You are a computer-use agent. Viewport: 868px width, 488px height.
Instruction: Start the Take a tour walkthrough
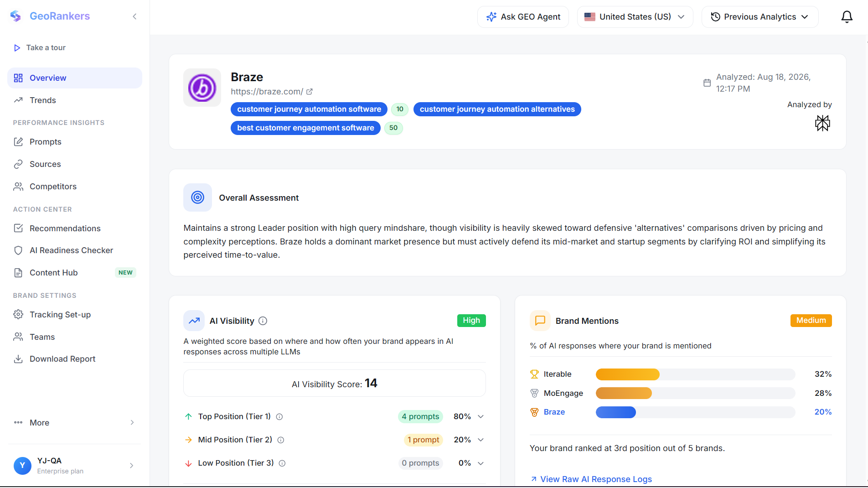[40, 48]
